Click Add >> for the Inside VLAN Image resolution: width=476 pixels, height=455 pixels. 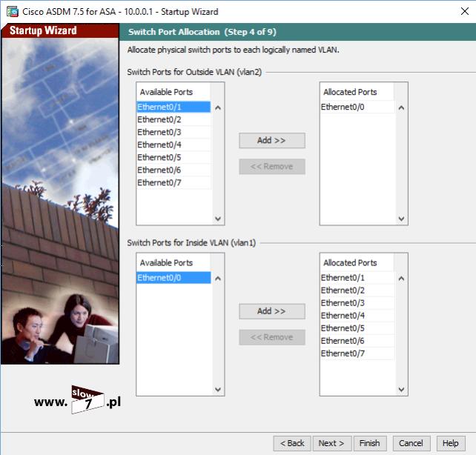(x=271, y=311)
